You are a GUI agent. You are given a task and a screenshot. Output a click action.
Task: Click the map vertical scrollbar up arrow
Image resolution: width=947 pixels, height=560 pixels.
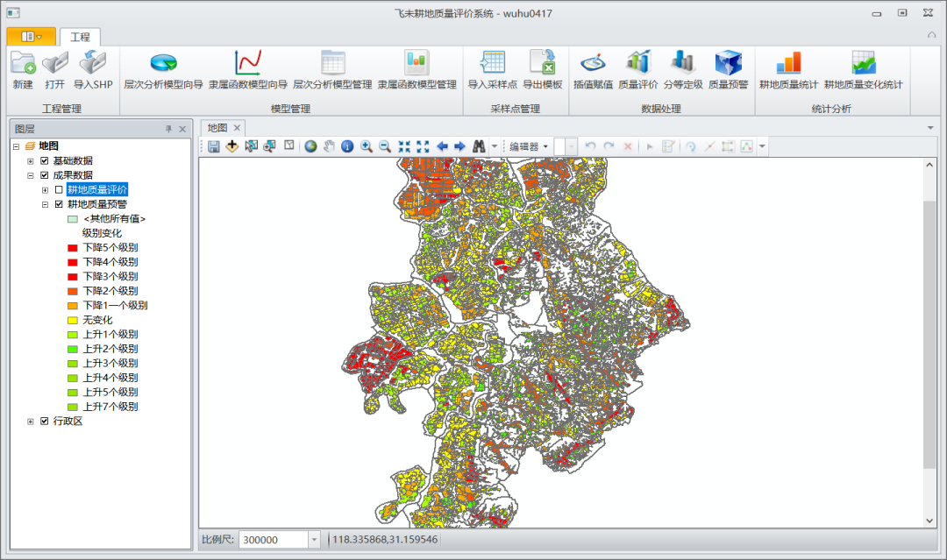[x=929, y=165]
